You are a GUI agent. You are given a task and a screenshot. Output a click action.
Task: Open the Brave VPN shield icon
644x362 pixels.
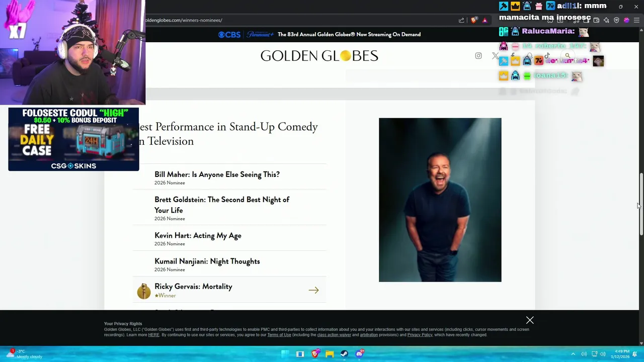(616, 20)
